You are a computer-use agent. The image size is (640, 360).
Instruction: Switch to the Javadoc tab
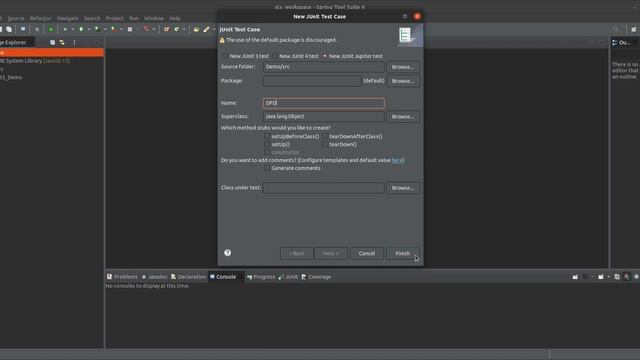pyautogui.click(x=154, y=277)
